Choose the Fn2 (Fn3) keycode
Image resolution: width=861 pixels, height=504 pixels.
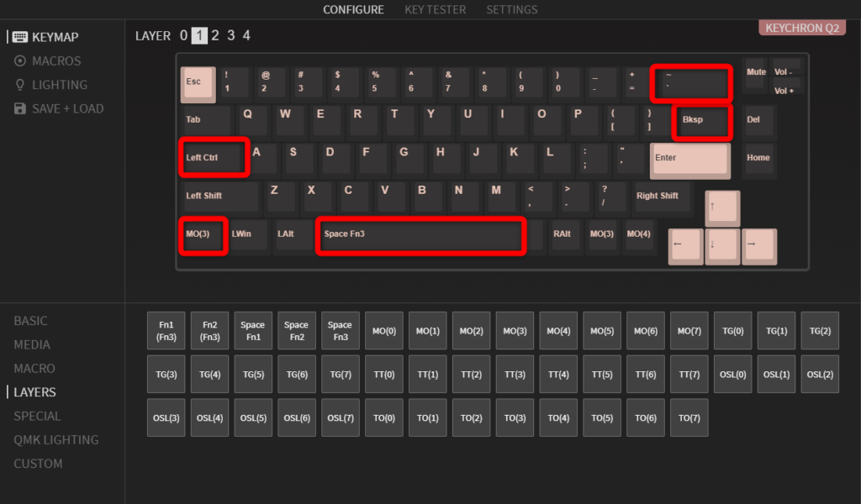pyautogui.click(x=209, y=331)
